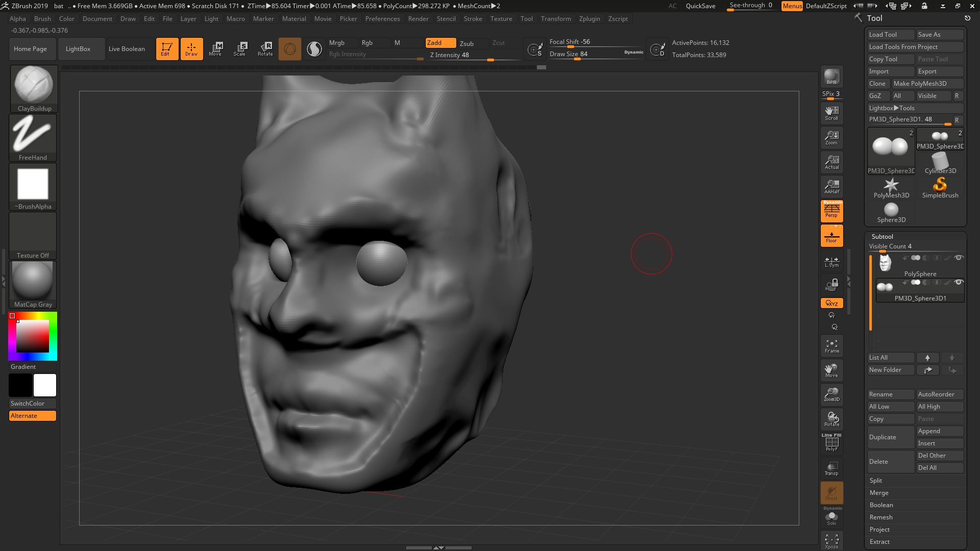Viewport: 980px width, 551px height.
Task: Click the Xpose icon
Action: (x=831, y=541)
